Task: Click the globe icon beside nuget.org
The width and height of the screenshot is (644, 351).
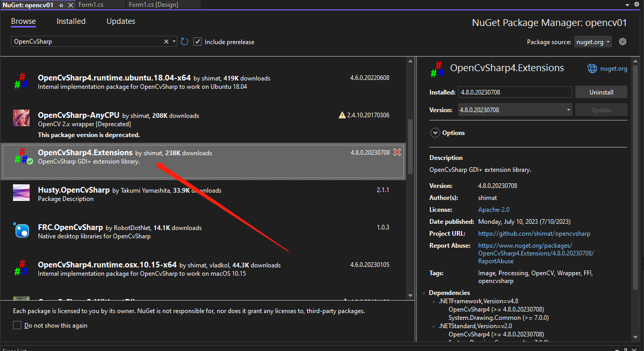Action: pyautogui.click(x=592, y=68)
